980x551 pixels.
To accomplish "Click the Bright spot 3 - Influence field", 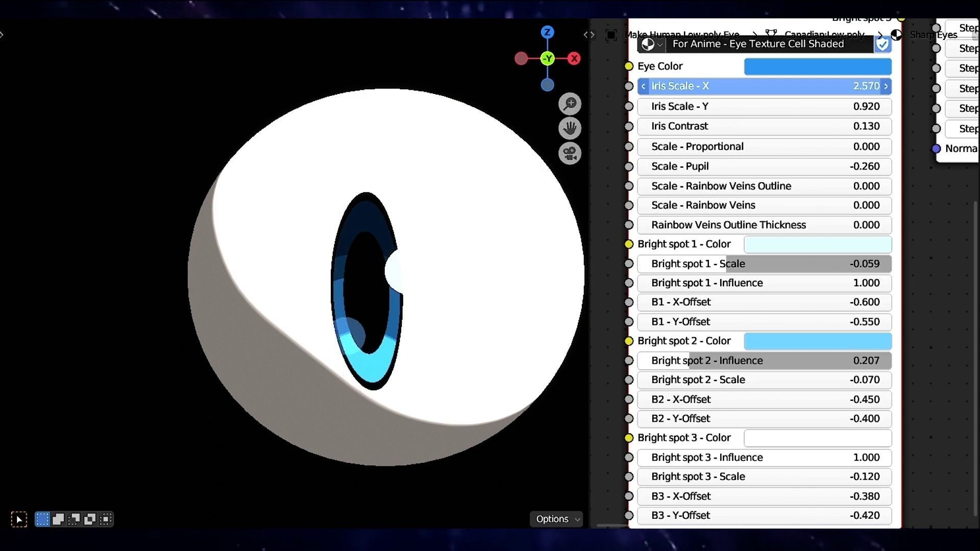I will point(764,458).
